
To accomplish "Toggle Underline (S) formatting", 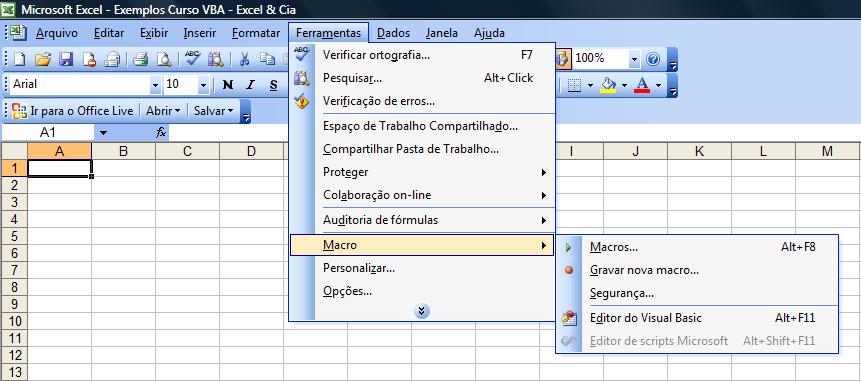I will click(273, 85).
